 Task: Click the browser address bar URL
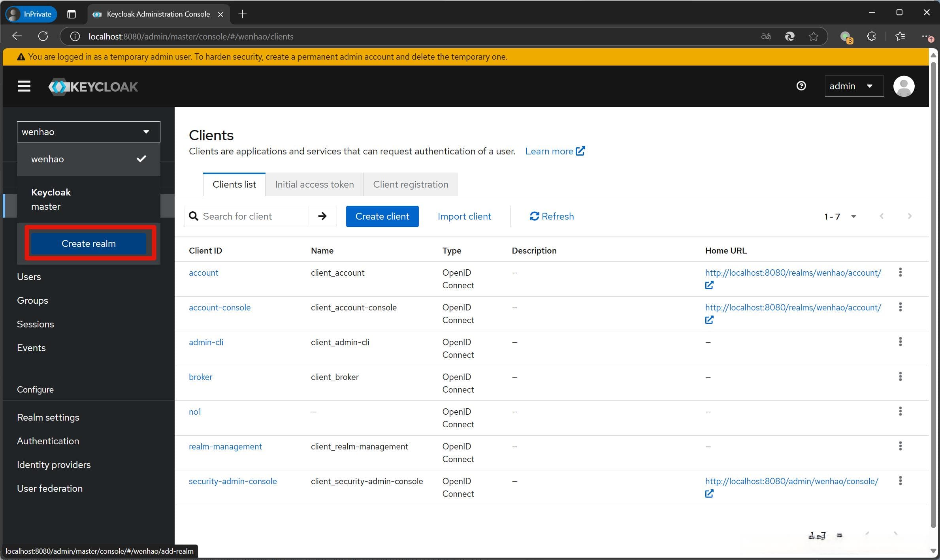(191, 36)
